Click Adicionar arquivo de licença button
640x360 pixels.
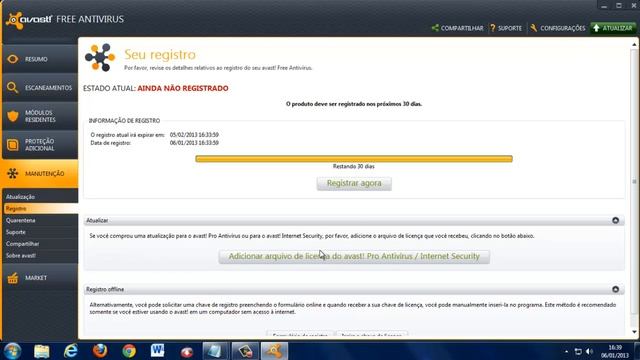[x=354, y=257]
